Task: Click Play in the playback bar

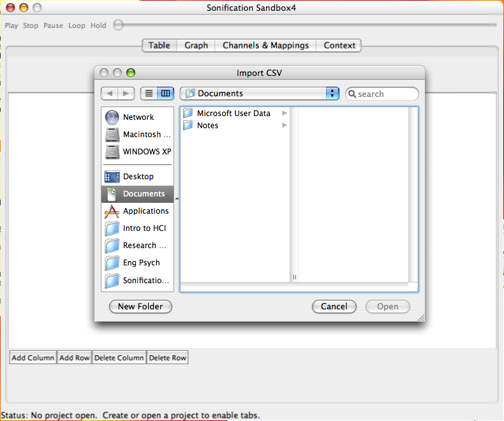Action: click(11, 26)
